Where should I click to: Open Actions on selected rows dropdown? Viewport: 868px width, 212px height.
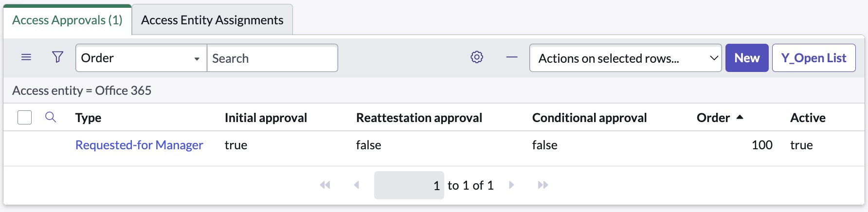click(x=625, y=58)
